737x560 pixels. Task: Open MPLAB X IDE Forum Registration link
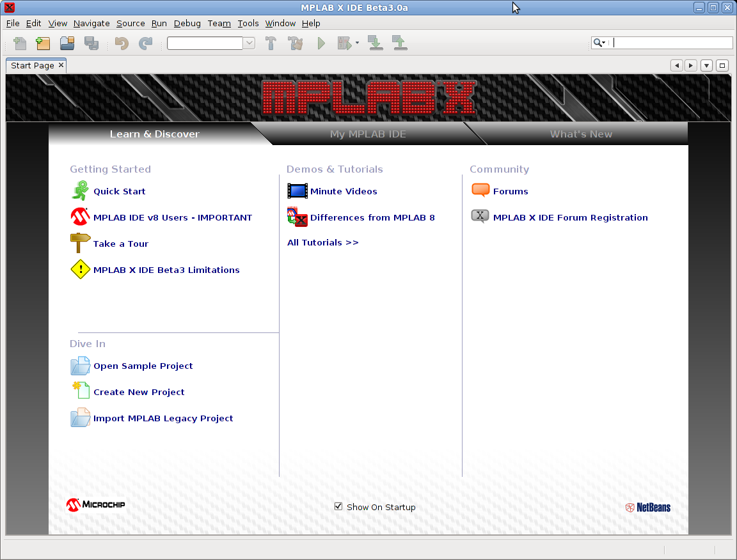(570, 217)
